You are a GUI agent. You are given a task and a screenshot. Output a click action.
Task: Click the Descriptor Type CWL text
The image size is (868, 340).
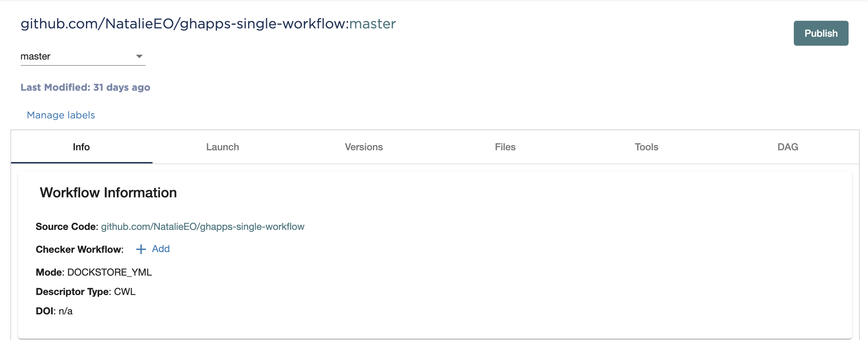click(86, 292)
